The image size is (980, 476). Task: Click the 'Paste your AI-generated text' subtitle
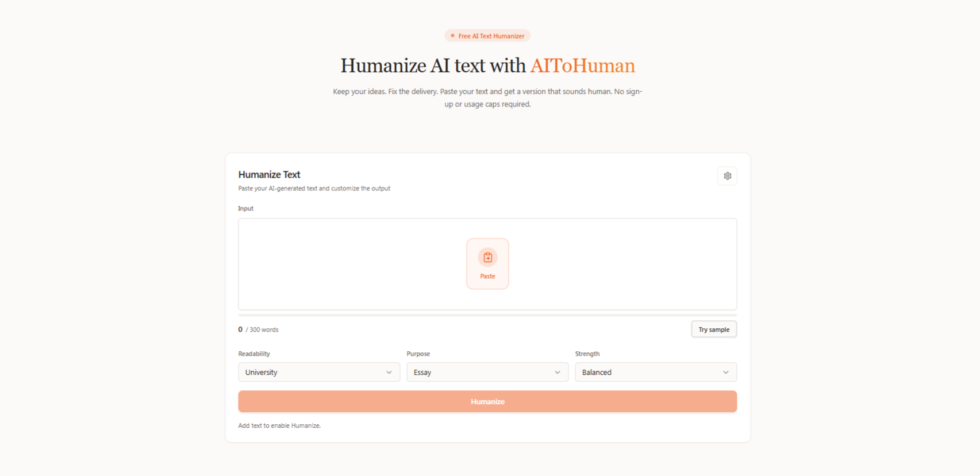coord(314,188)
